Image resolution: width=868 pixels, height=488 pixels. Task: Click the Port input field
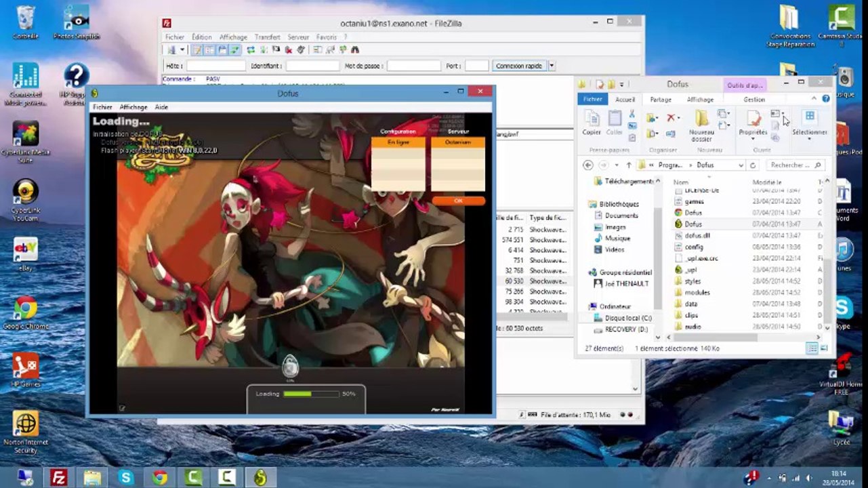(x=476, y=66)
